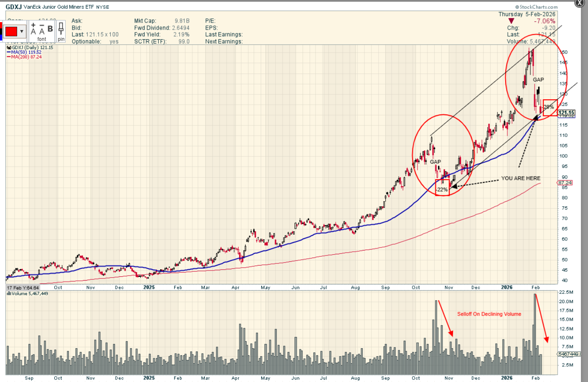The width and height of the screenshot is (588, 382).
Task: Click the 'Selloff On Declining Volume' label
Action: coord(489,314)
